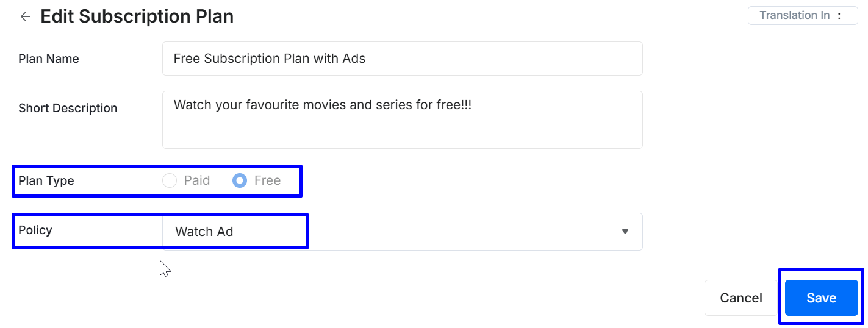This screenshot has height=328, width=868.
Task: Place cursor after "free!!!" in the description
Action: (473, 105)
